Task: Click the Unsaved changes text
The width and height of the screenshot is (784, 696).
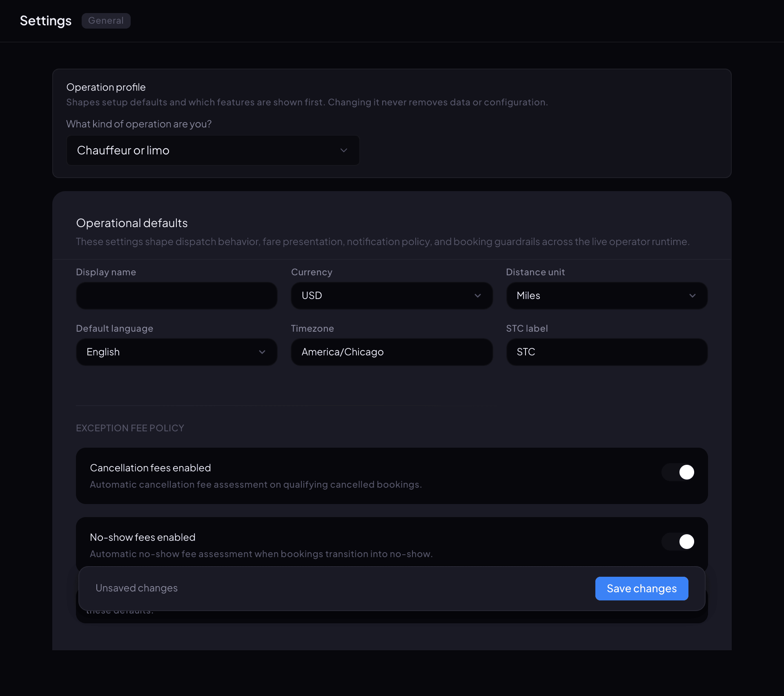Action: (x=136, y=588)
